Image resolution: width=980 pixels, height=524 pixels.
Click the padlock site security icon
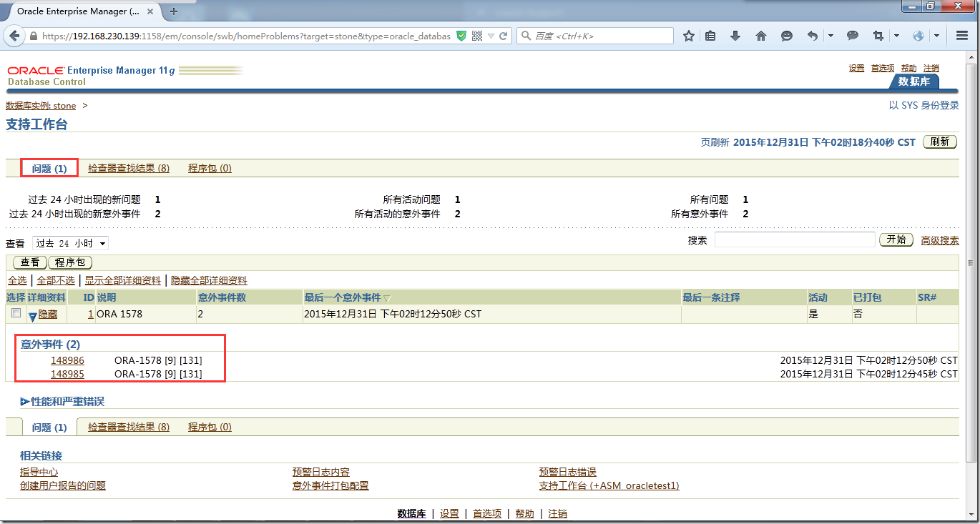34,36
